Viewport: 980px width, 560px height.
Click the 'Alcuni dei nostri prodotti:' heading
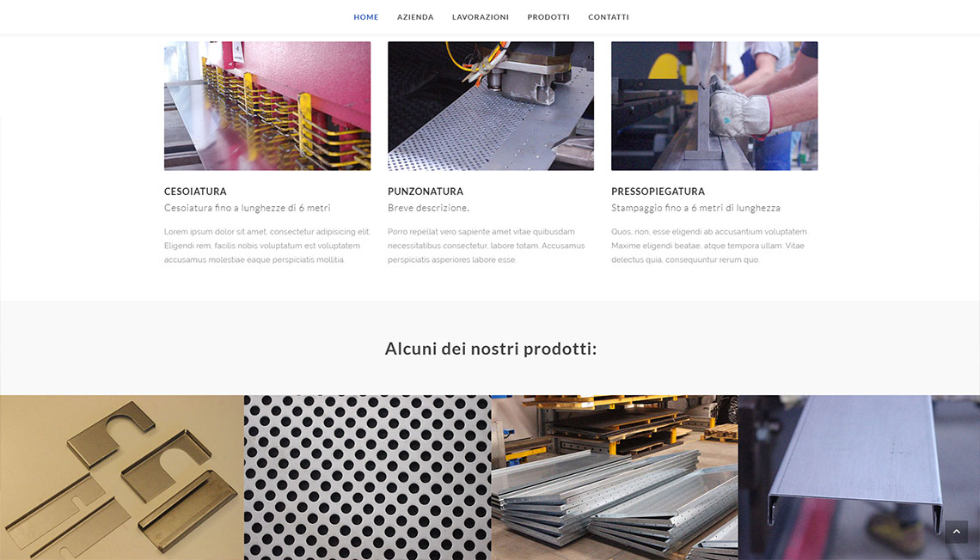pyautogui.click(x=491, y=349)
